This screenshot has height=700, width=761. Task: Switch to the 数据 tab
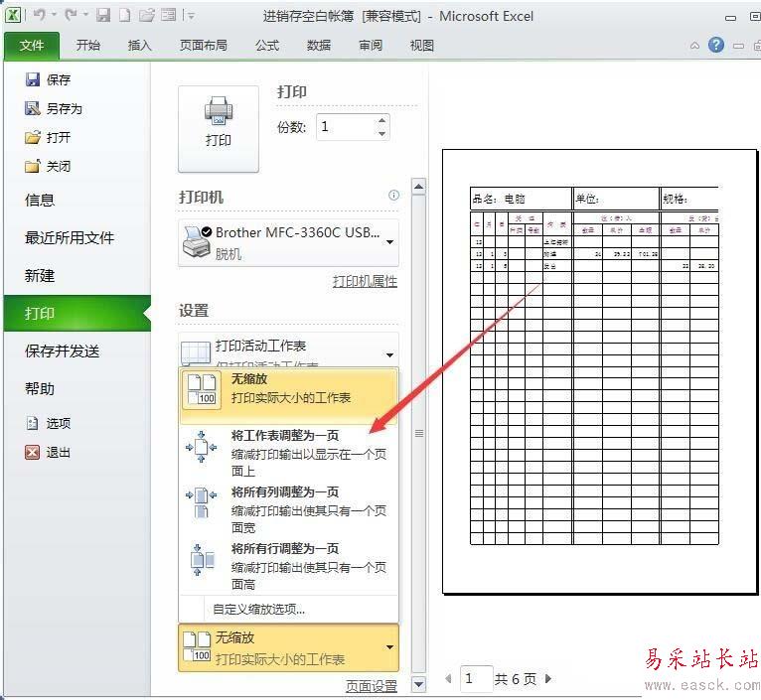318,46
